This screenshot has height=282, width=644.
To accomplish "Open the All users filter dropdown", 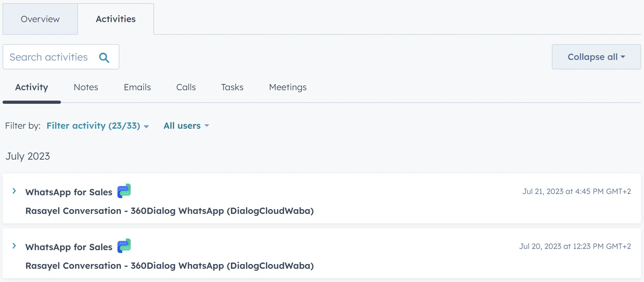I will [x=186, y=126].
